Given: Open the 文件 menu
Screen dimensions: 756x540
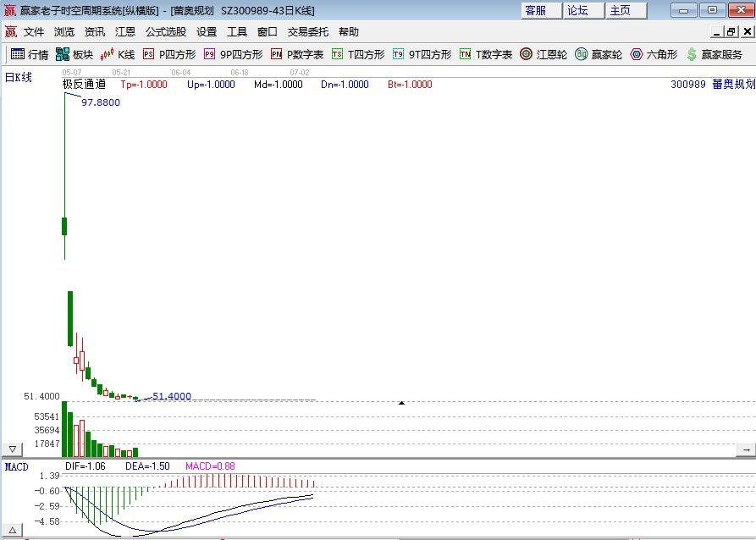Looking at the screenshot, I should (34, 32).
